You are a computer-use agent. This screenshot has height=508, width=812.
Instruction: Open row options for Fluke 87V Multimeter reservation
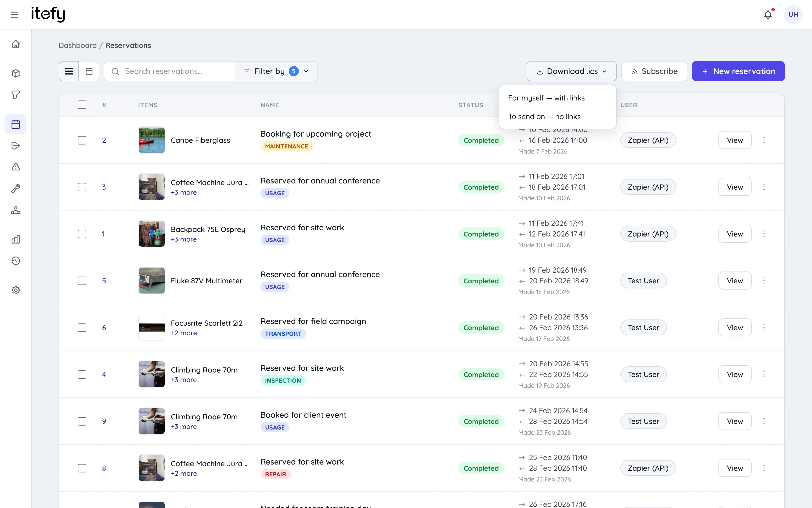coord(764,281)
